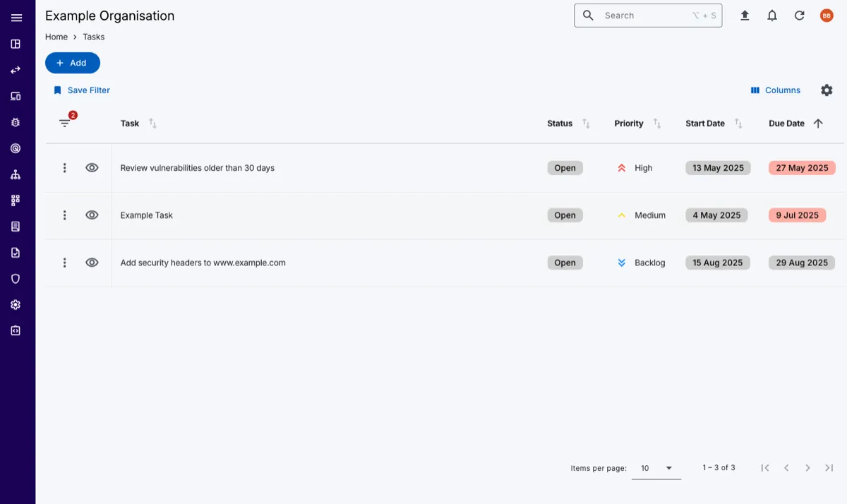
Task: Click the shield icon in the sidebar
Action: [x=16, y=279]
